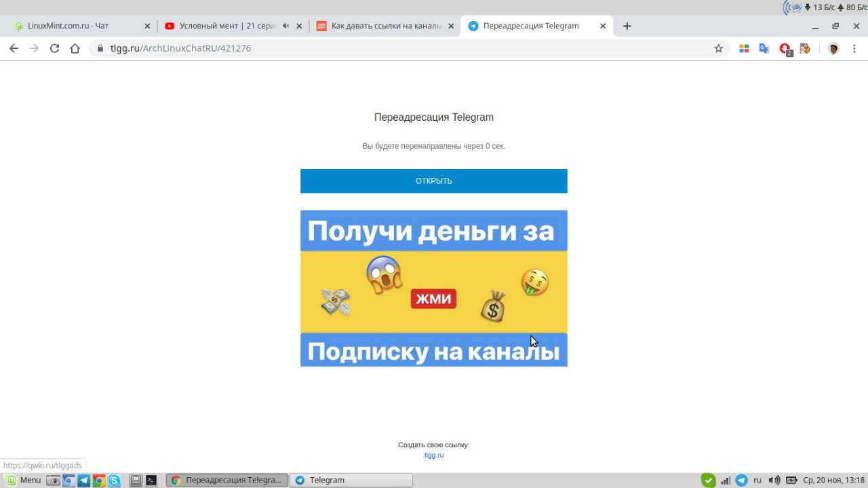Switch to the LinuxMint.com.ru - Чат tab
868x488 pixels.
[x=81, y=26]
